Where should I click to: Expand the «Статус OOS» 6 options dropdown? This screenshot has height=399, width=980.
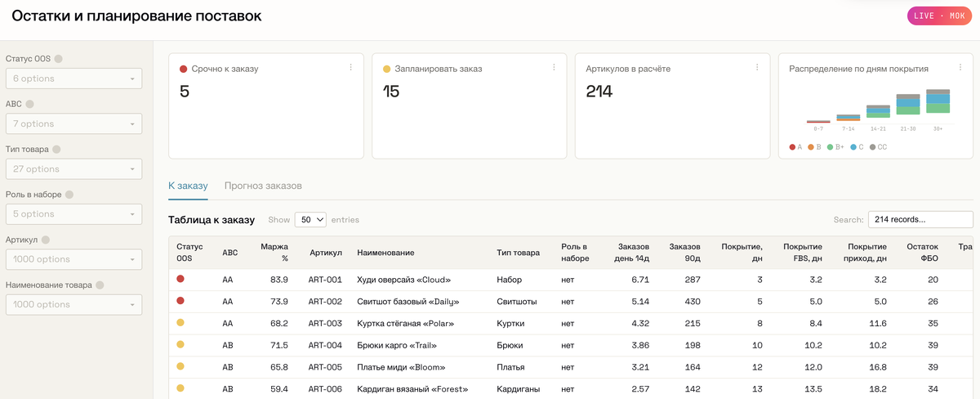73,78
